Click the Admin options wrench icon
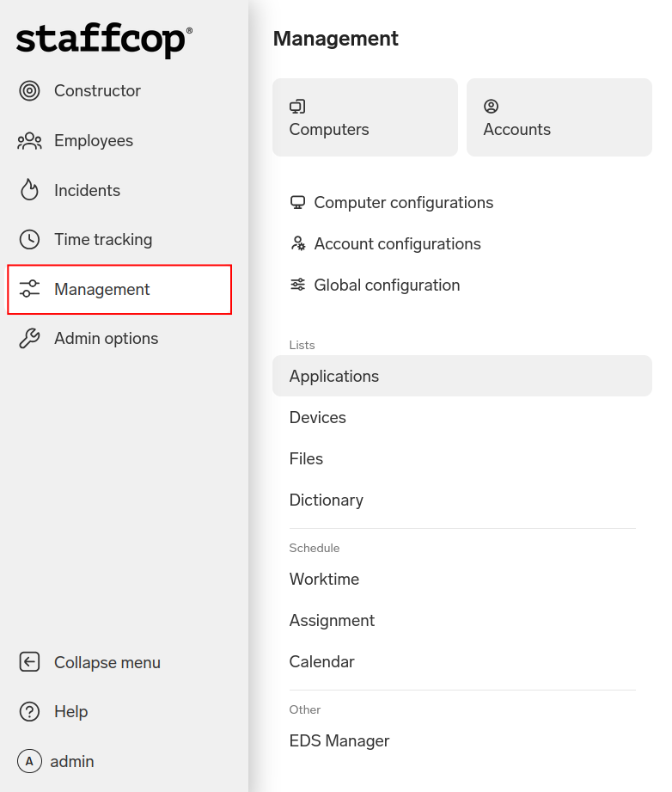Viewport: 672px width, 792px height. (x=29, y=339)
